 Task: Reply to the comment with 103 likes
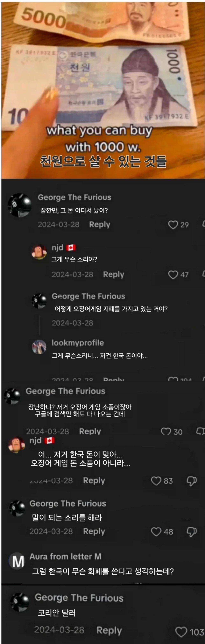point(109,630)
